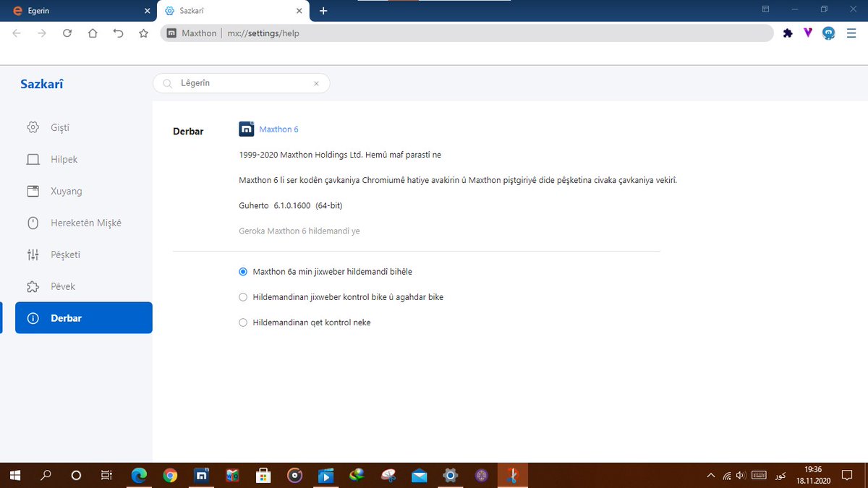Click the purple V extension icon
Screen dimensions: 868x488
(809, 33)
